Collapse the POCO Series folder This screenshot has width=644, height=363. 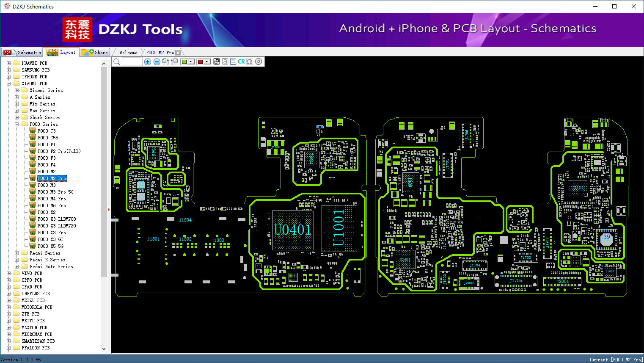click(17, 124)
